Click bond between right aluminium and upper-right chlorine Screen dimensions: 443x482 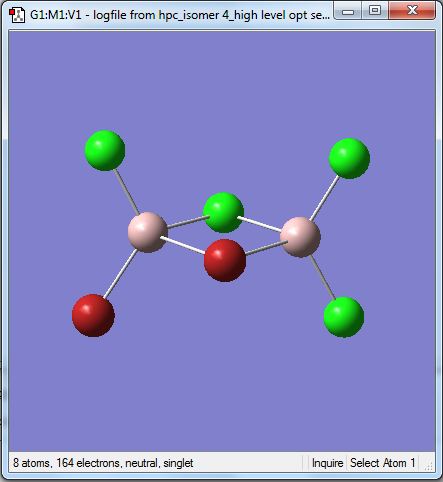pyautogui.click(x=325, y=198)
